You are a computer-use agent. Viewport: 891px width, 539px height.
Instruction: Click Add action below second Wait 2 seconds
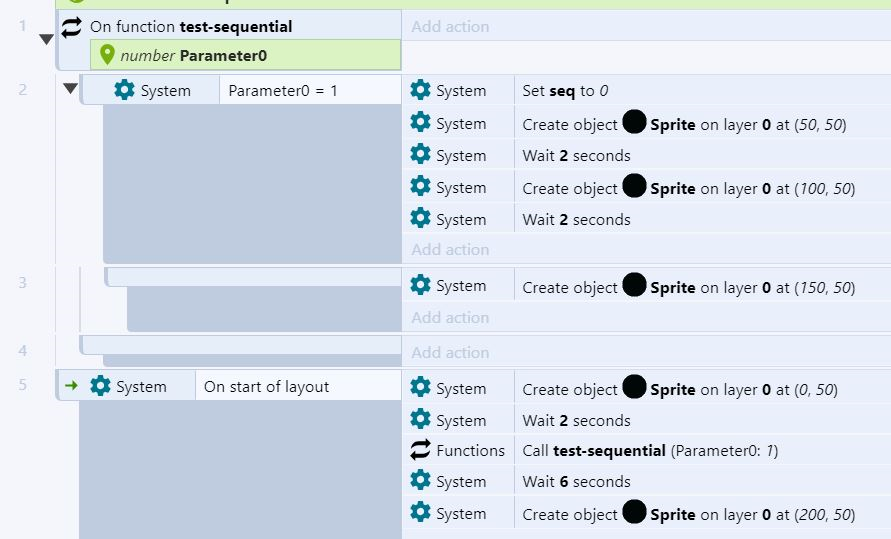450,250
